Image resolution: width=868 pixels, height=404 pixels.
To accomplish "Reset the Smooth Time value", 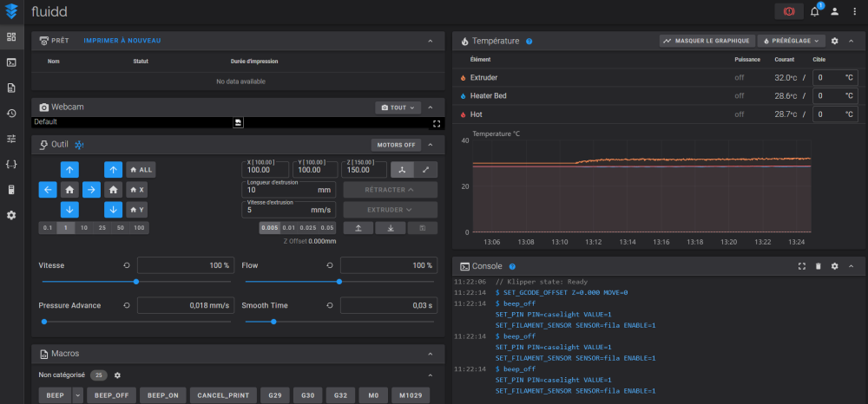I will pos(330,305).
